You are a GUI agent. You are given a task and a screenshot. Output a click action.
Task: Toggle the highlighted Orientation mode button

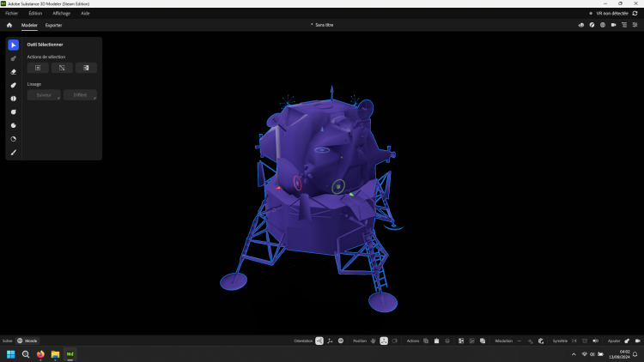click(319, 341)
